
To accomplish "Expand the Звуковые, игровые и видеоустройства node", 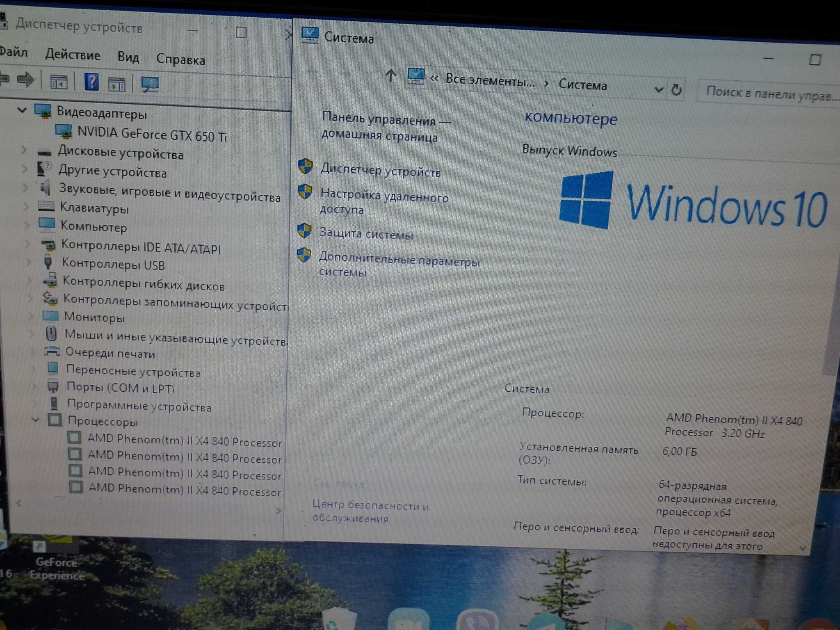I will tap(25, 187).
